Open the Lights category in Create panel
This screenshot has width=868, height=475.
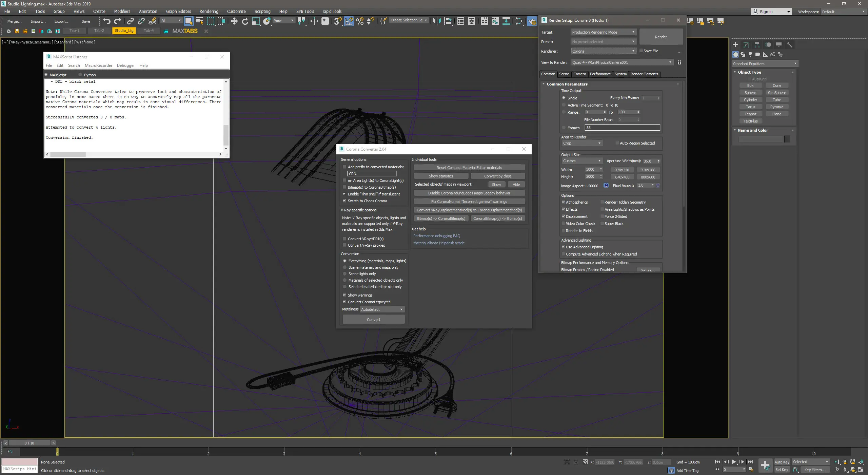750,54
